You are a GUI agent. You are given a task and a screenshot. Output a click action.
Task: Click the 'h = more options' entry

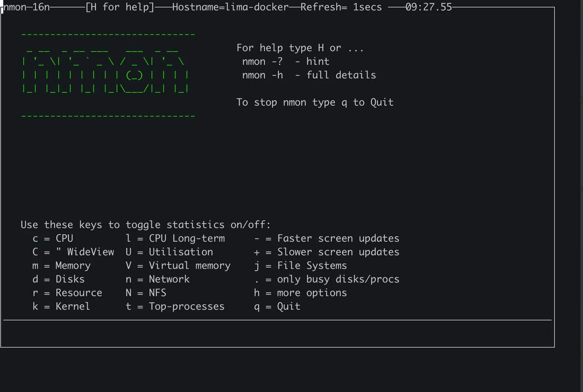[301, 293]
